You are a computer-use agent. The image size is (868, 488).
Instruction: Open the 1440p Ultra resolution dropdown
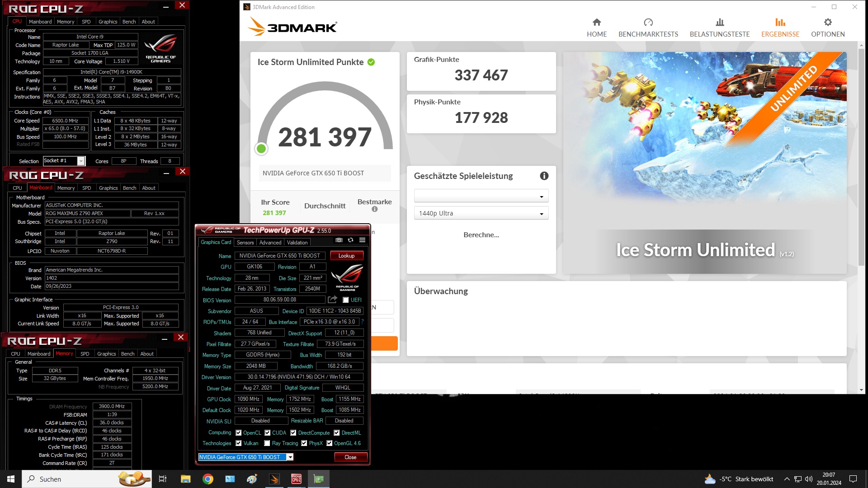click(x=481, y=213)
